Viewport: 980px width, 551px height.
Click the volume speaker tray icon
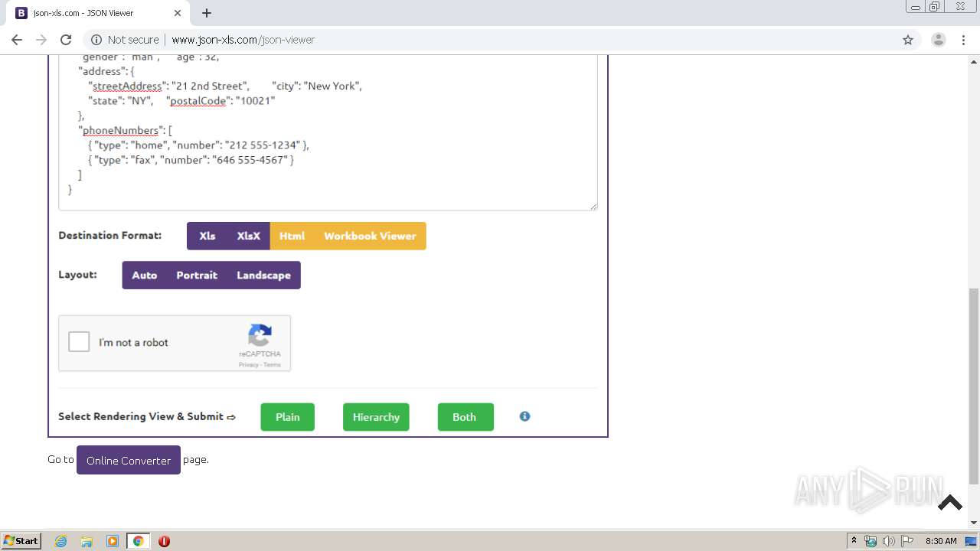point(889,541)
